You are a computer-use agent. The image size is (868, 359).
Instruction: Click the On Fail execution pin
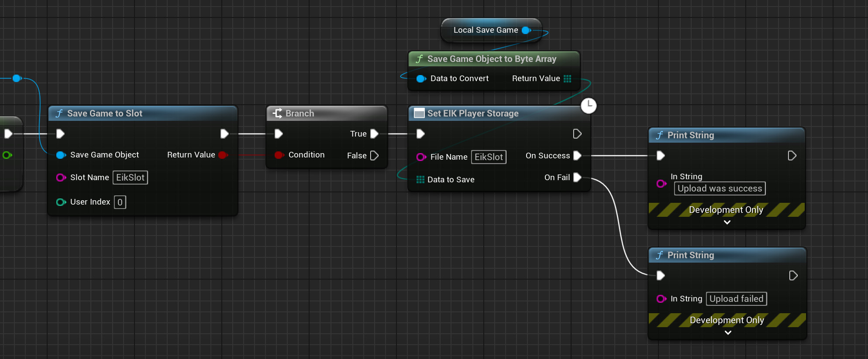pos(577,178)
